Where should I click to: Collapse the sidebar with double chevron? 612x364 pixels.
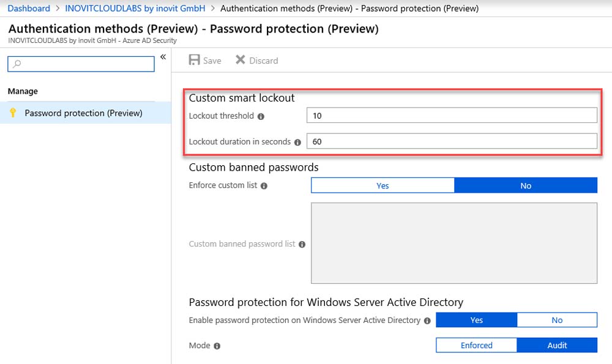pos(163,57)
